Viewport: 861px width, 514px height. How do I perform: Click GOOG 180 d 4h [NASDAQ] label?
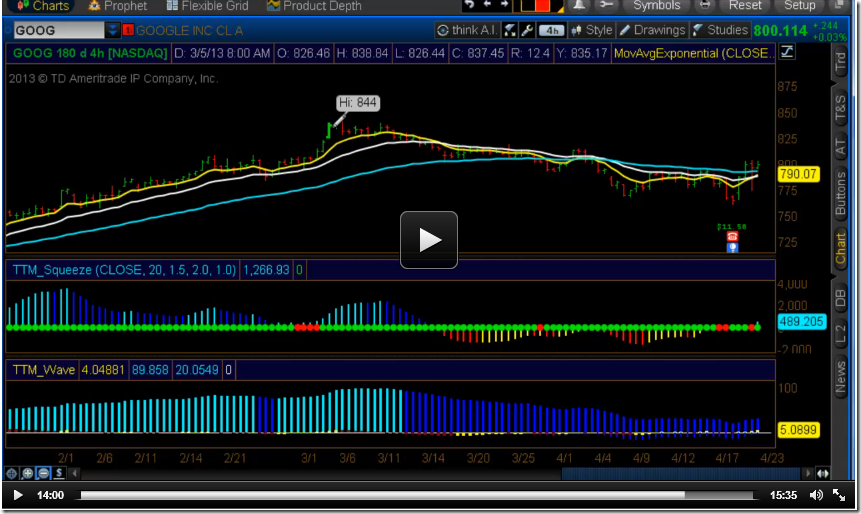click(90, 53)
